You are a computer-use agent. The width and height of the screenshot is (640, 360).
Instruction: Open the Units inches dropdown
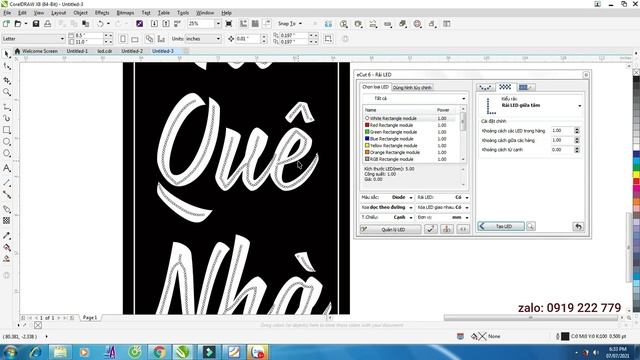[x=218, y=39]
